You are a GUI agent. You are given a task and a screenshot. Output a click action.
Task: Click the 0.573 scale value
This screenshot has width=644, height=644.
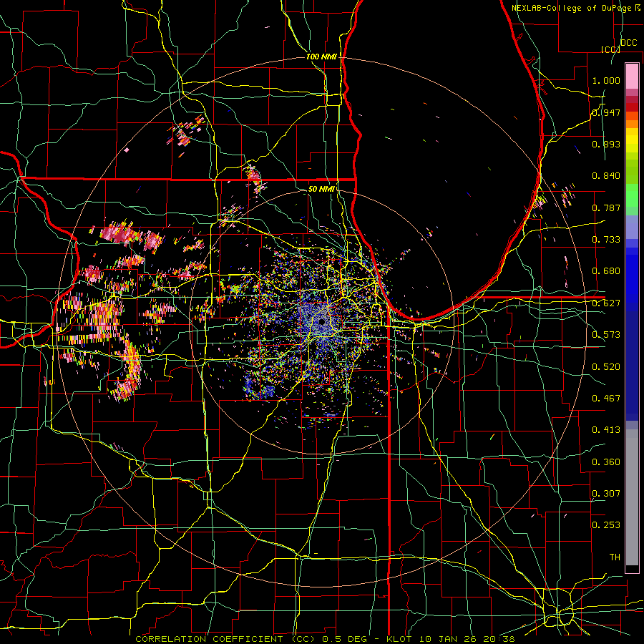pyautogui.click(x=606, y=334)
